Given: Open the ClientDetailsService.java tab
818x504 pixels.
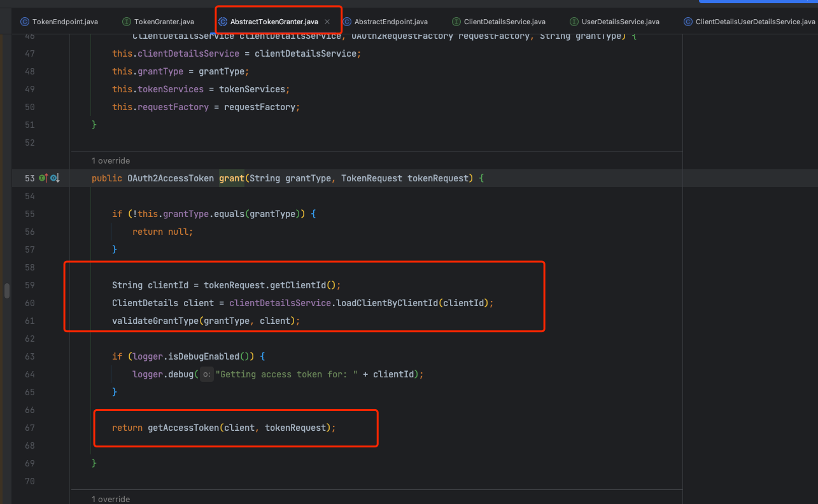Looking at the screenshot, I should [x=504, y=22].
